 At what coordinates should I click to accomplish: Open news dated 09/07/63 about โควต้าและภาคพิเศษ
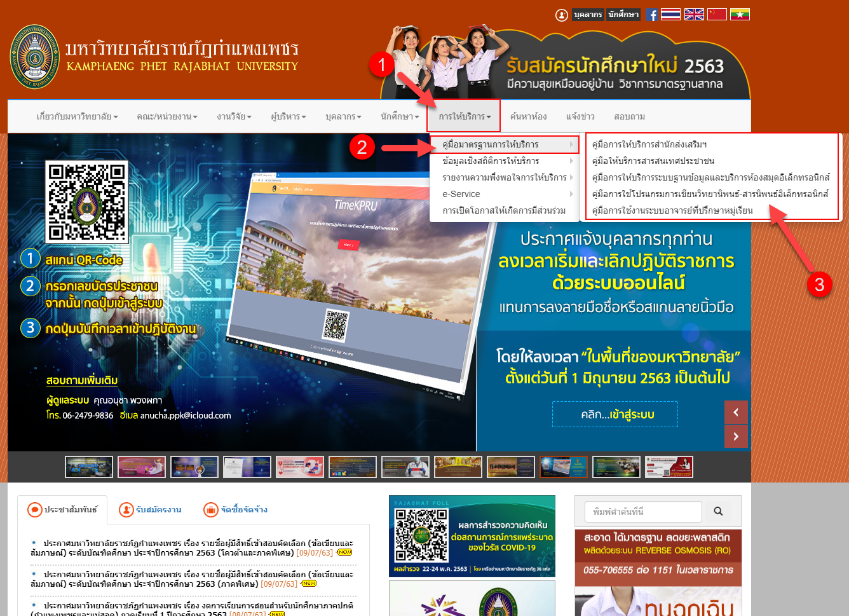click(191, 548)
